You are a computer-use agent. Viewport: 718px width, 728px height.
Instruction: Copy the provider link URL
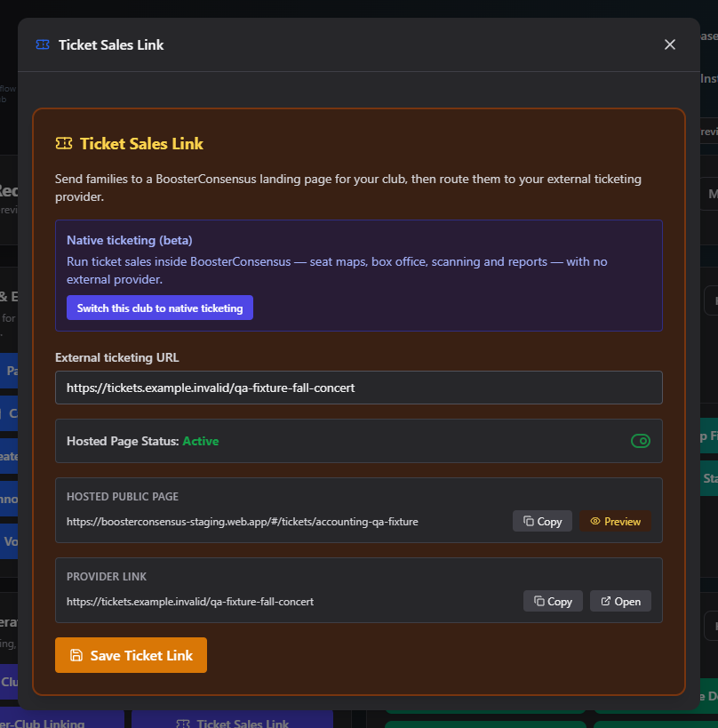553,601
